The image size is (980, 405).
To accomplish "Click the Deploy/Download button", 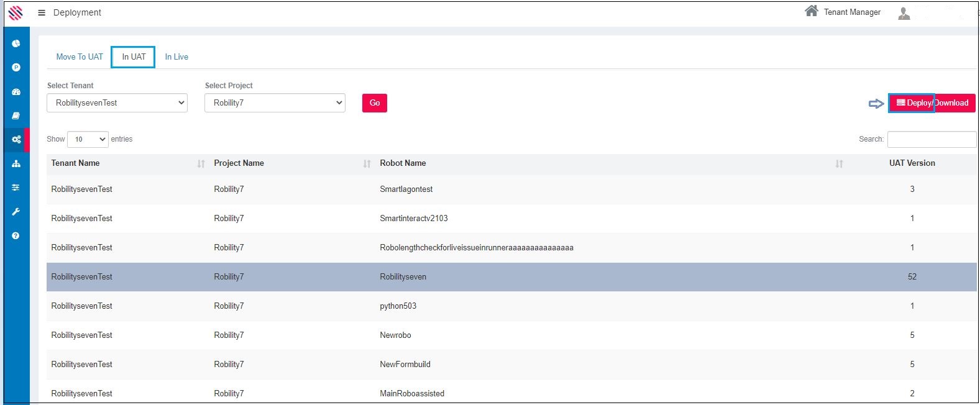I will click(932, 103).
